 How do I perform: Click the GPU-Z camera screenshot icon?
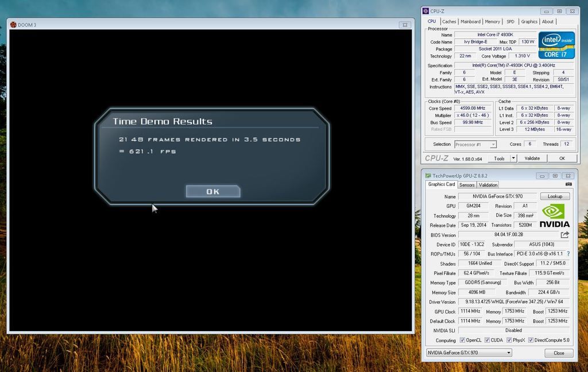click(568, 184)
